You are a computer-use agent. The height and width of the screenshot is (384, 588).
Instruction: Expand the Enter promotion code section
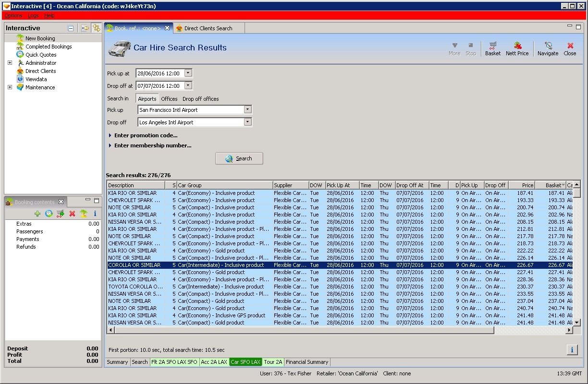(x=146, y=135)
